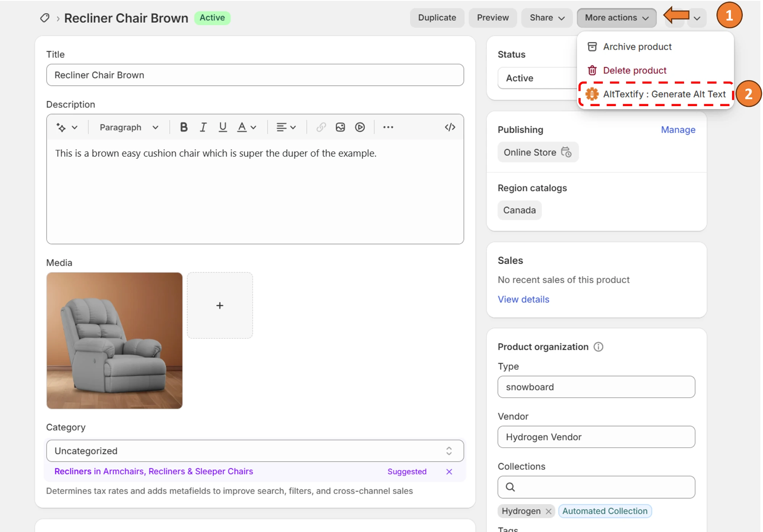Insert a link in the description
The width and height of the screenshot is (763, 532).
[321, 127]
